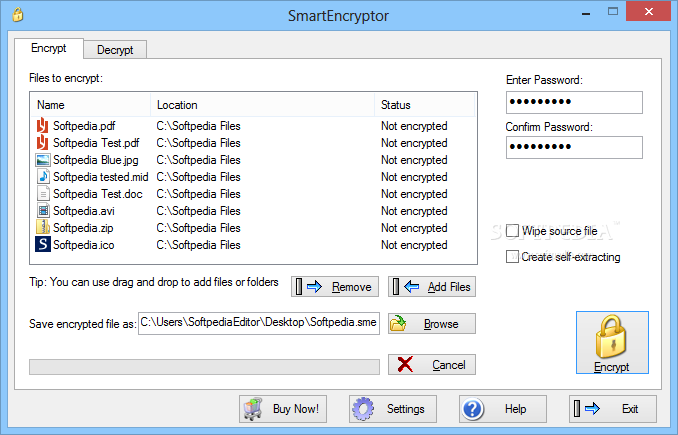Click the Browse button label
The height and width of the screenshot is (435, 678).
(441, 324)
